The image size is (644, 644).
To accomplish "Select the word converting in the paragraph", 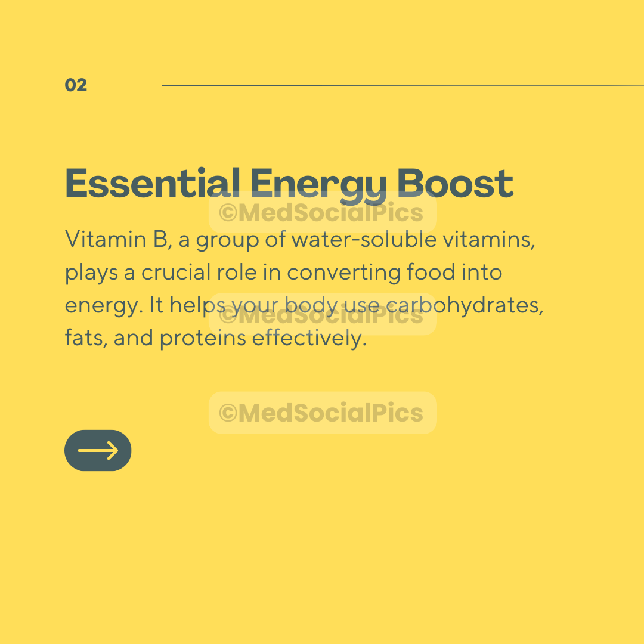I will click(343, 273).
